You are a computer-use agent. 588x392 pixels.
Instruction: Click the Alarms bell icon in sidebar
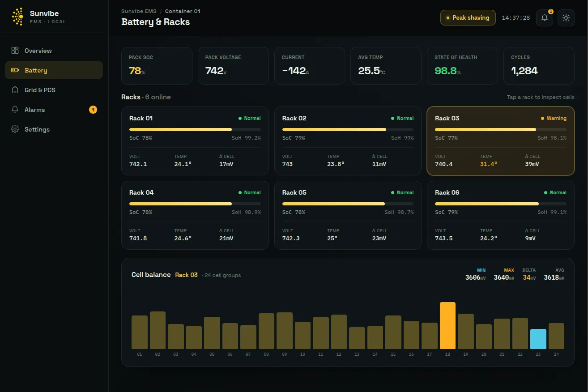point(15,110)
